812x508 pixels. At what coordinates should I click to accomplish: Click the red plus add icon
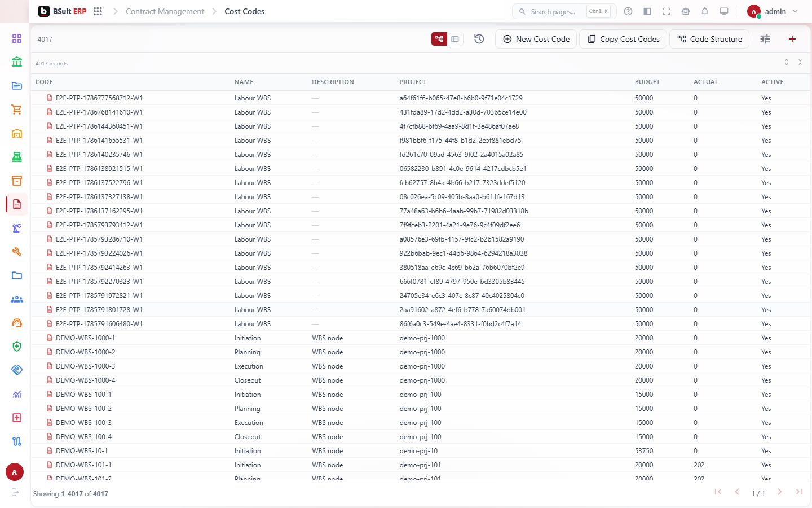coord(792,39)
